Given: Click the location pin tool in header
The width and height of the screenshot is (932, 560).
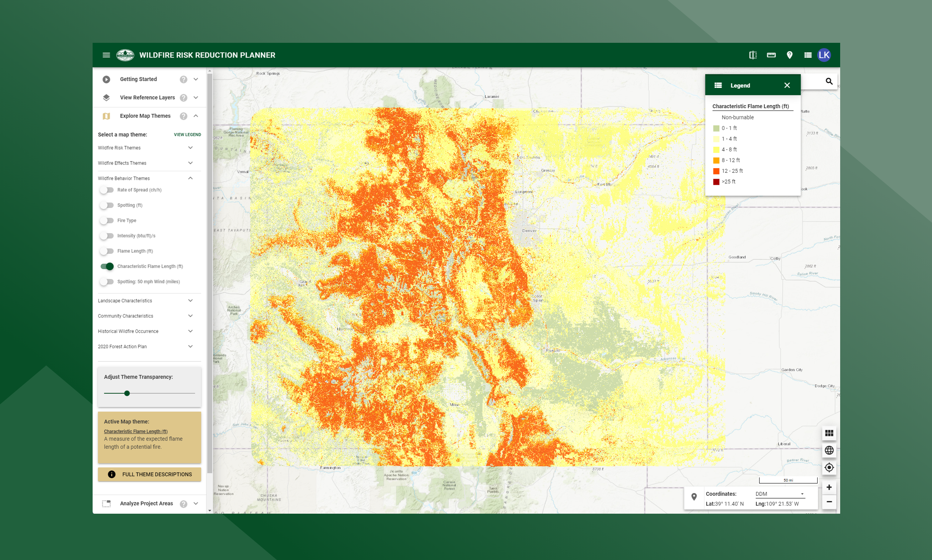Looking at the screenshot, I should (x=789, y=55).
